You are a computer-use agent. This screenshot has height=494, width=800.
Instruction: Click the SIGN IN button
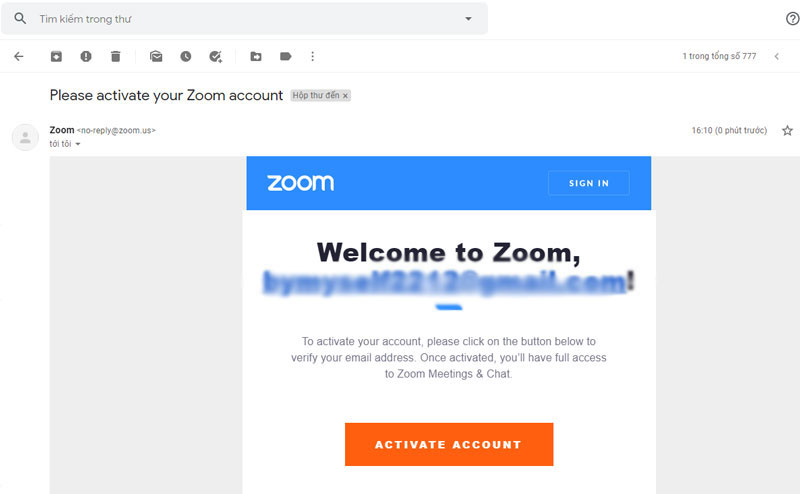pos(588,183)
